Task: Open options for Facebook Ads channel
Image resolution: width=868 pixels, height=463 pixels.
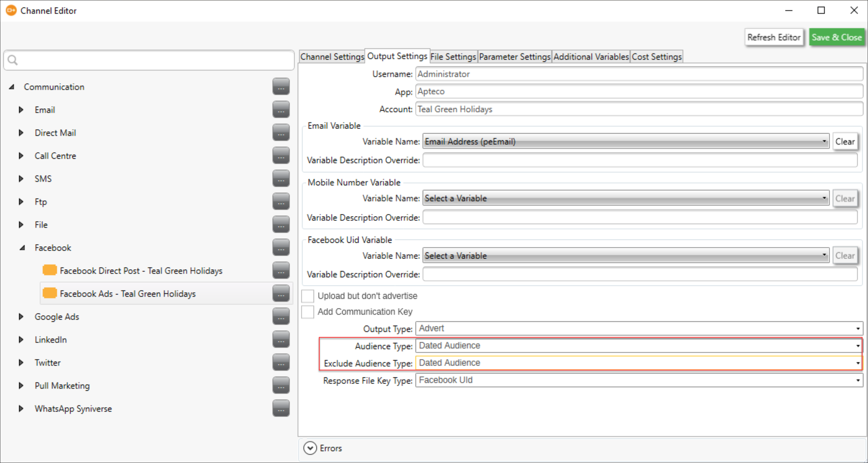Action: point(281,294)
